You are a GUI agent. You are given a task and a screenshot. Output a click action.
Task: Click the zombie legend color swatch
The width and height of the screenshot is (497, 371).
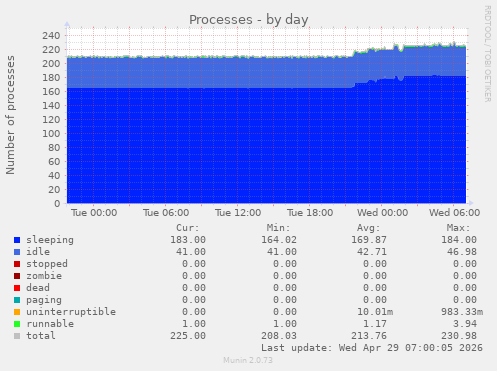coord(17,276)
